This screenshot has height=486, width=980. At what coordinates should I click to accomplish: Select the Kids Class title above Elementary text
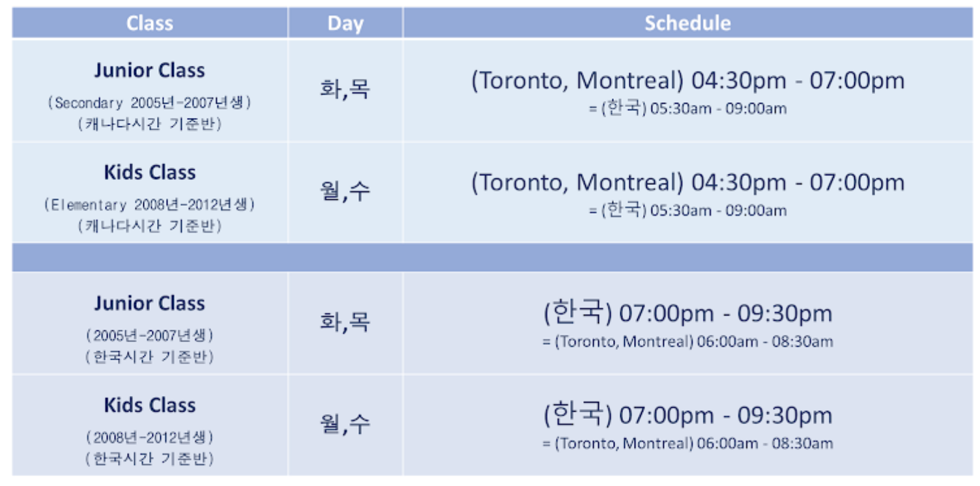(x=150, y=173)
